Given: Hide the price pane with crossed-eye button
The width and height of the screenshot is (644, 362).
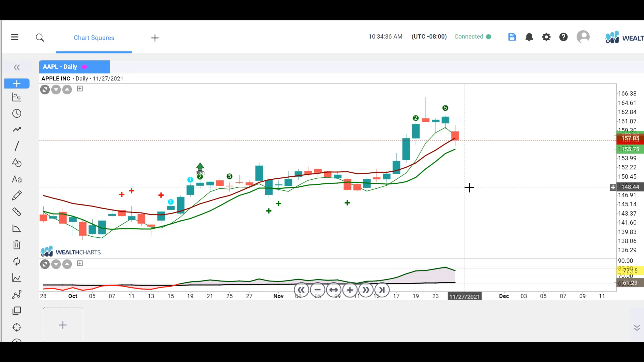Looking at the screenshot, I should (45, 89).
